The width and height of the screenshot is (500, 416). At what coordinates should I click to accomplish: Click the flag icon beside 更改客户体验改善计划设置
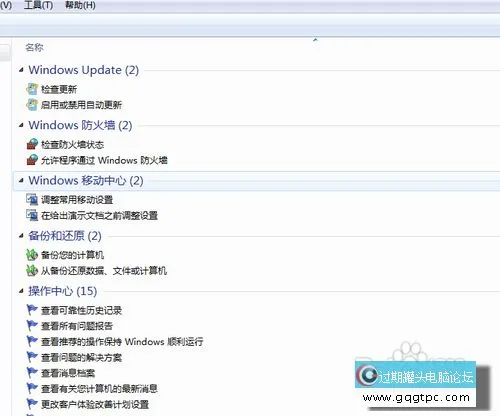32,404
